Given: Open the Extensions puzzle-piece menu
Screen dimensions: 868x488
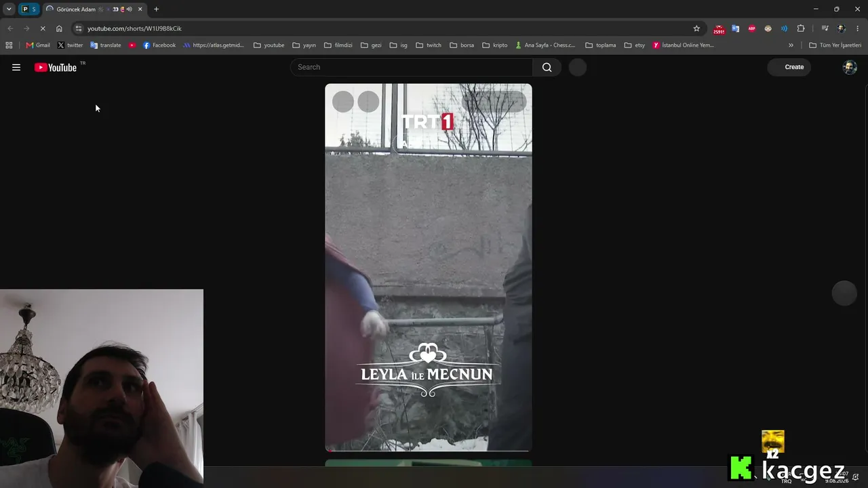Looking at the screenshot, I should 801,28.
